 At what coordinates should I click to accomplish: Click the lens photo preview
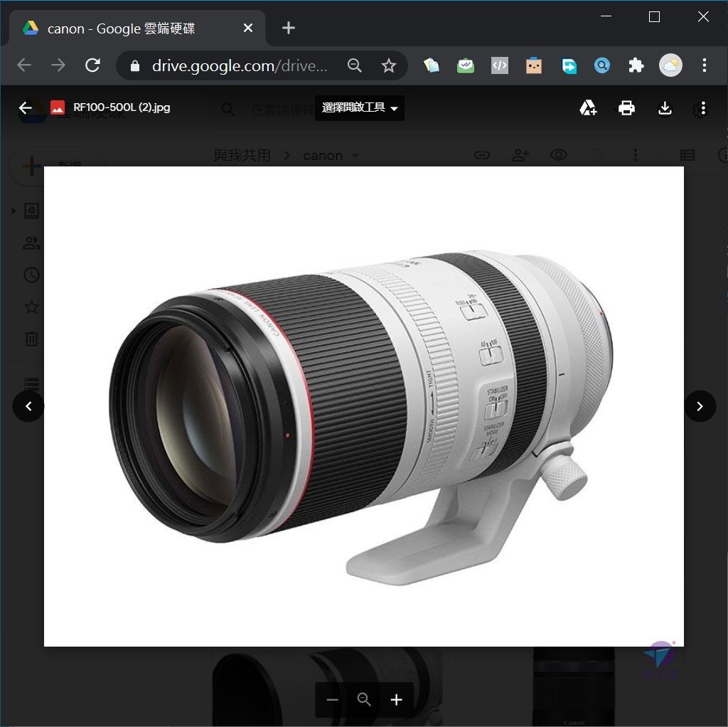point(363,406)
